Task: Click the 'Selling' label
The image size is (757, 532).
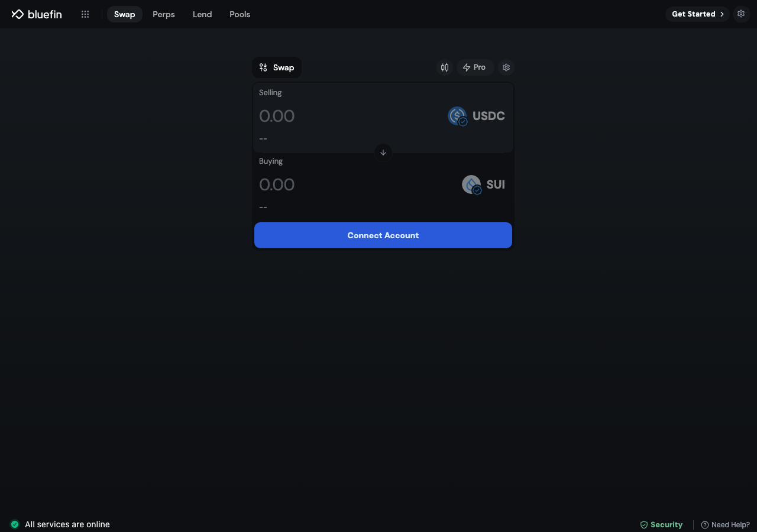Action: 270,93
